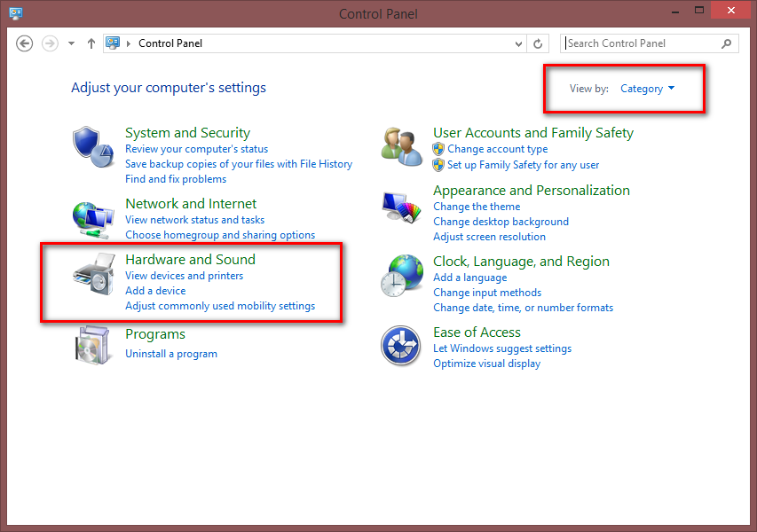
Task: Open Clock, Language, and Region category
Action: tap(522, 262)
